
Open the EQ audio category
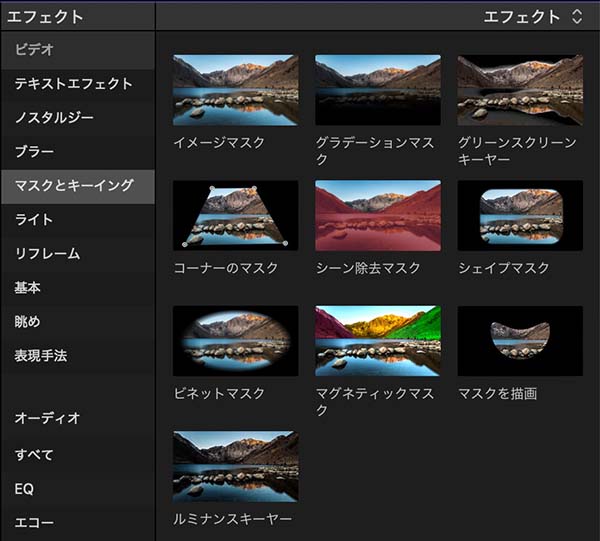(25, 489)
